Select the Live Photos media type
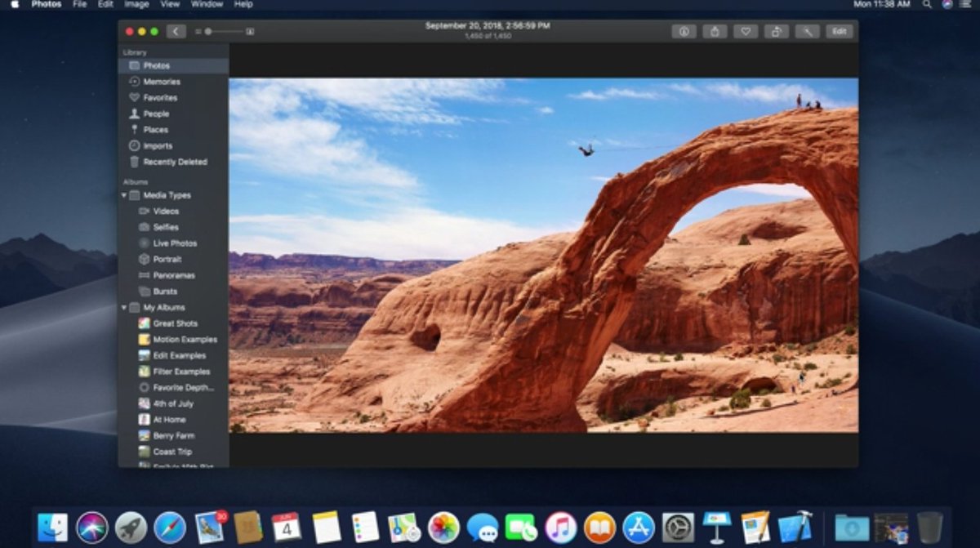The height and width of the screenshot is (548, 980). point(173,243)
